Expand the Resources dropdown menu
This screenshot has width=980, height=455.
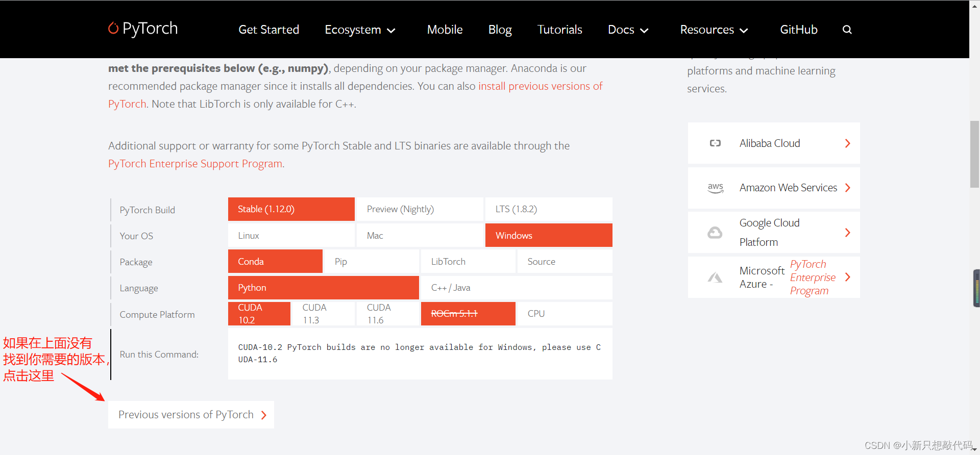pyautogui.click(x=714, y=30)
